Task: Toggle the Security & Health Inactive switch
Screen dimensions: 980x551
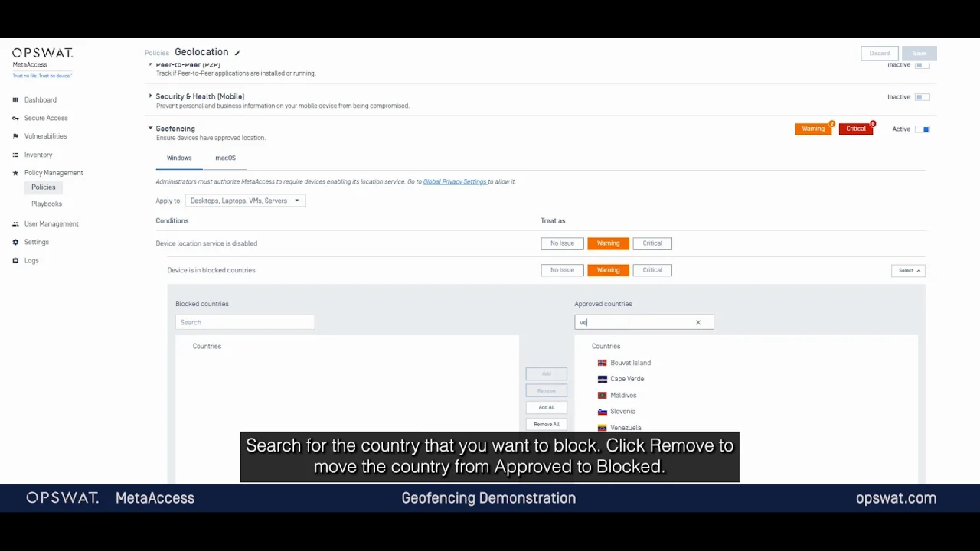Action: (x=923, y=97)
